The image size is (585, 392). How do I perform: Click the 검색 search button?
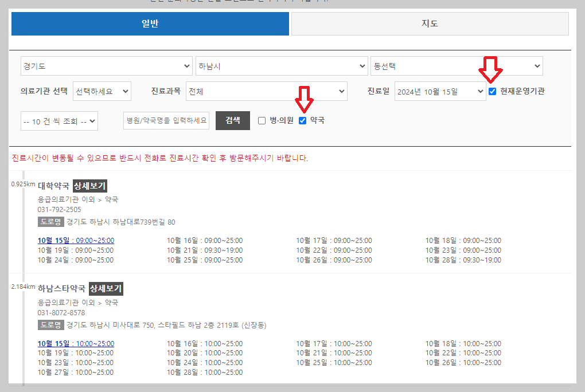point(233,120)
